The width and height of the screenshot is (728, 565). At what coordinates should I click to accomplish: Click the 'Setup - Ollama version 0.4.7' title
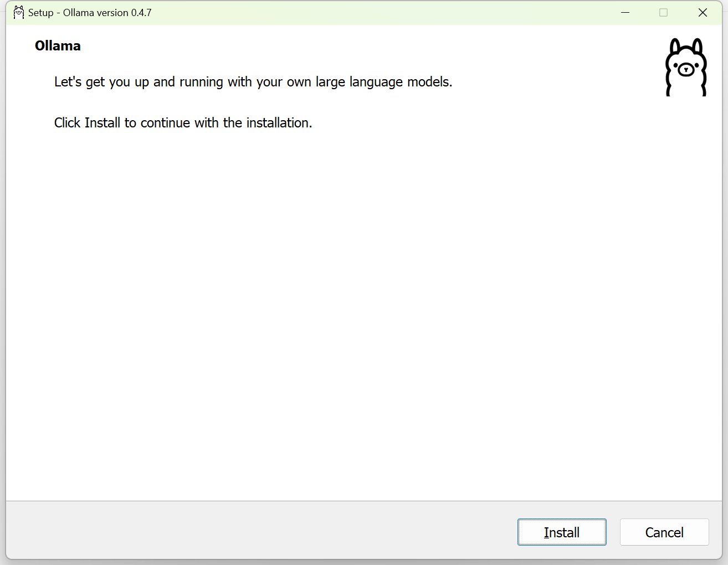90,12
